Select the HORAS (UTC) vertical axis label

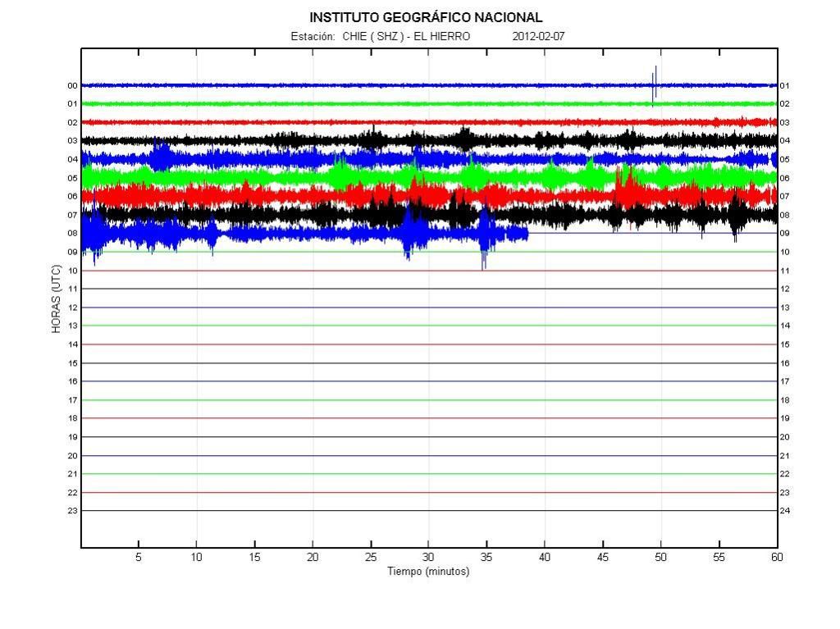click(x=57, y=299)
